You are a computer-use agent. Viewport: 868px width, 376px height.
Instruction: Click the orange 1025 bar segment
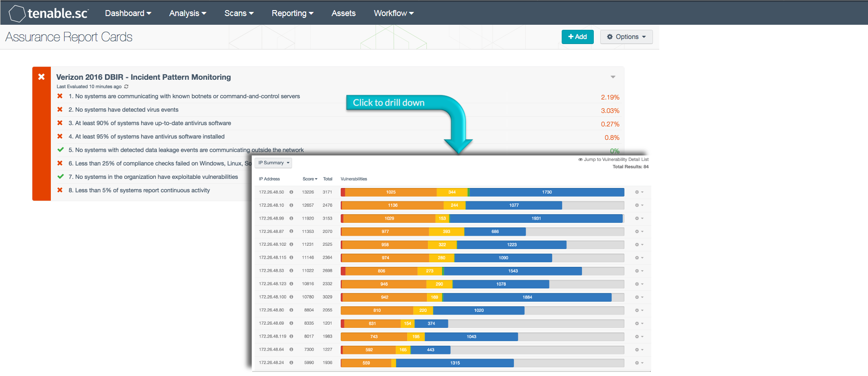tap(391, 192)
